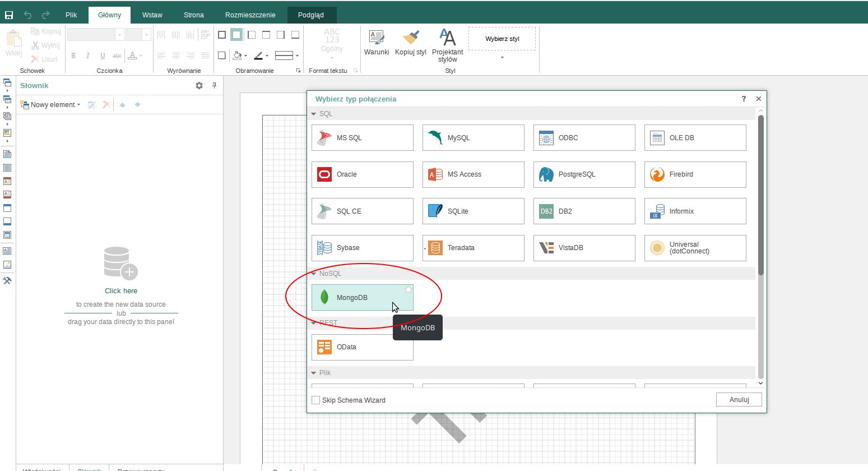
Task: Open Wybierz styl dropdown
Action: pos(502,57)
